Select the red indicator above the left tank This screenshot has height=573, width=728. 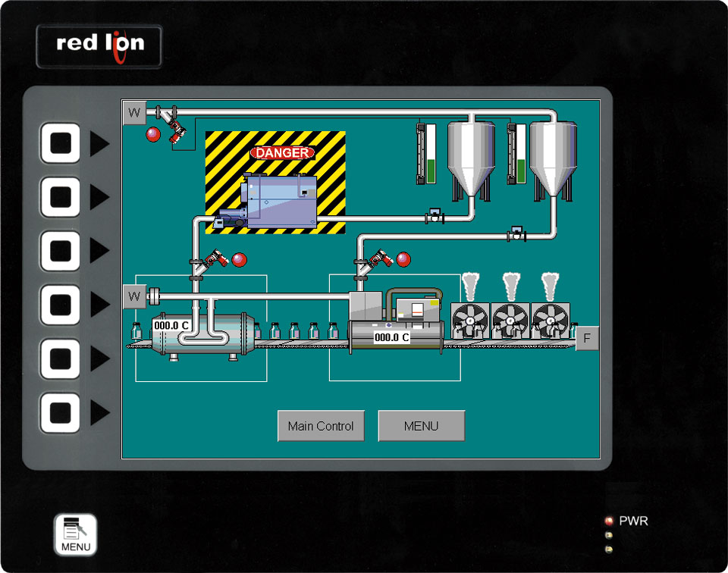[239, 260]
